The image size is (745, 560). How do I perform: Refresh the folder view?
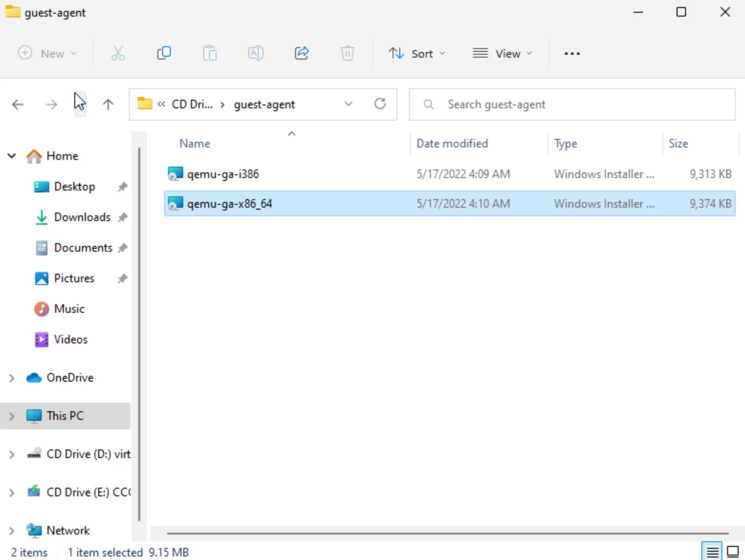pyautogui.click(x=380, y=103)
